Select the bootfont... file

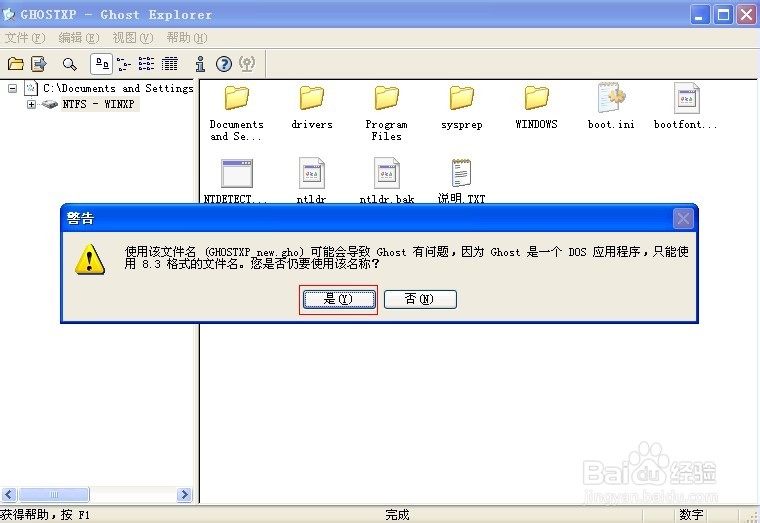685,106
